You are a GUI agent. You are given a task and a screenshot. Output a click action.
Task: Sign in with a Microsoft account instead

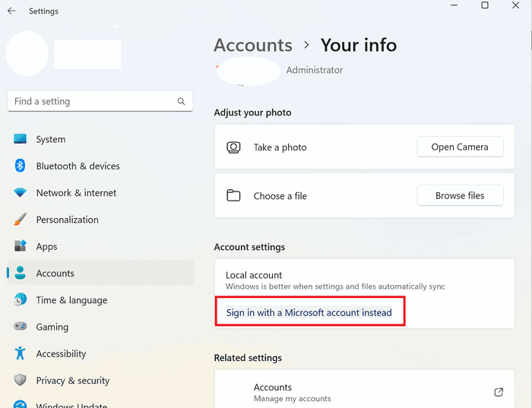click(309, 312)
